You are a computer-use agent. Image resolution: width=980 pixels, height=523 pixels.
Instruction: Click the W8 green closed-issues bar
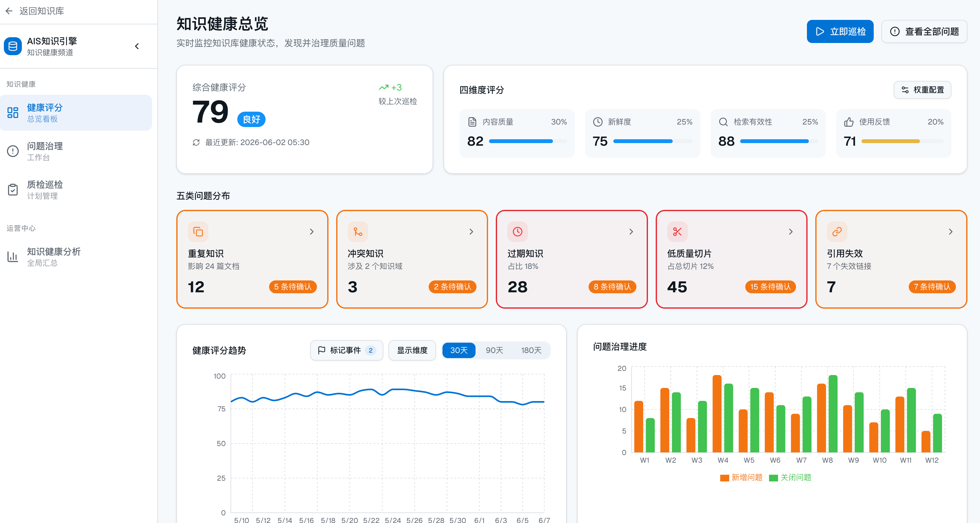(x=833, y=414)
